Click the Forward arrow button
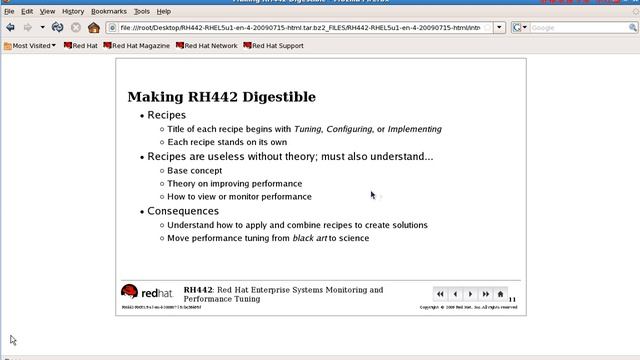 click(x=27, y=27)
